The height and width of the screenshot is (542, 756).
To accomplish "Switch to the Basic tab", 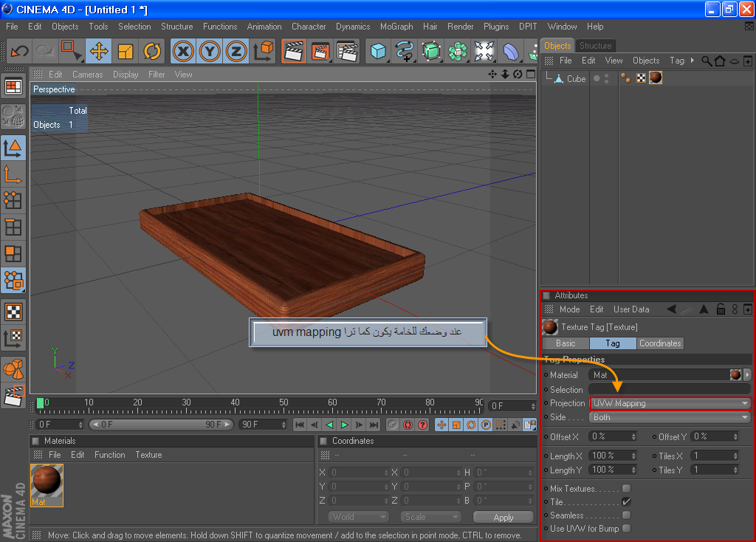I will [566, 343].
